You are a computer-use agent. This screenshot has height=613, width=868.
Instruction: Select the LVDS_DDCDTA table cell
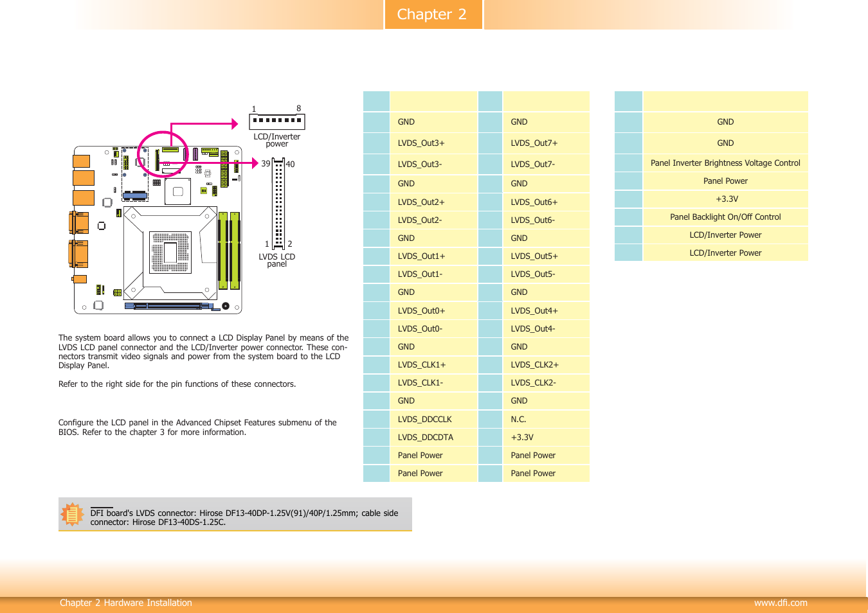click(434, 438)
